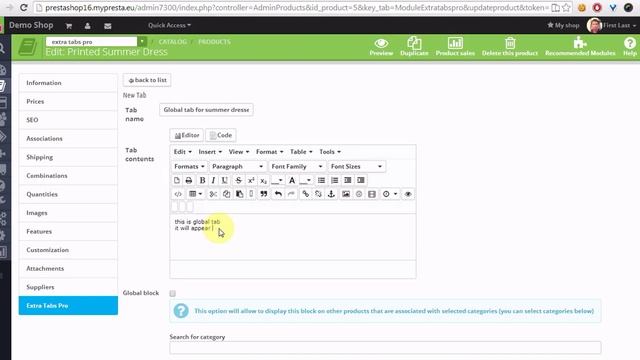Click the Search for category field
The image size is (640, 360).
(385, 348)
